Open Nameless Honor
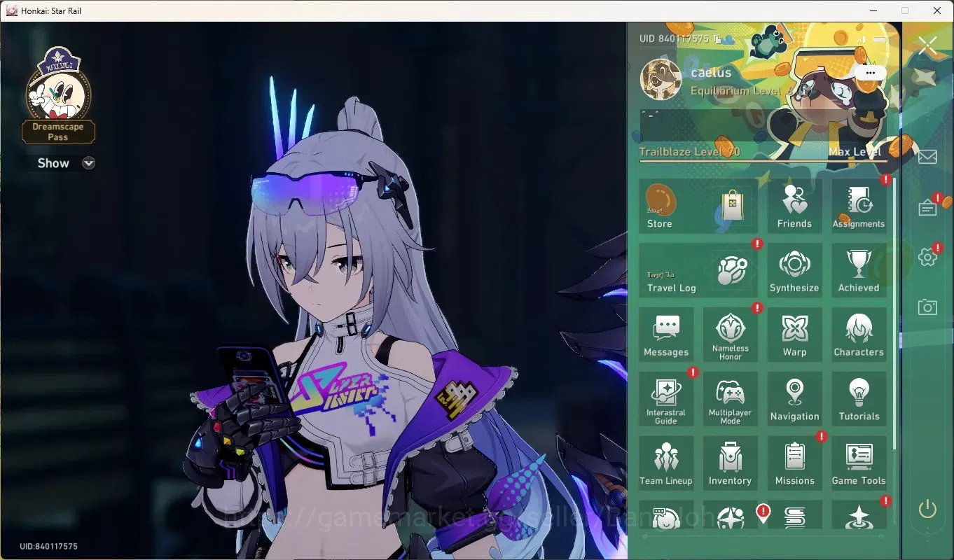This screenshot has height=560, width=954. click(x=731, y=335)
